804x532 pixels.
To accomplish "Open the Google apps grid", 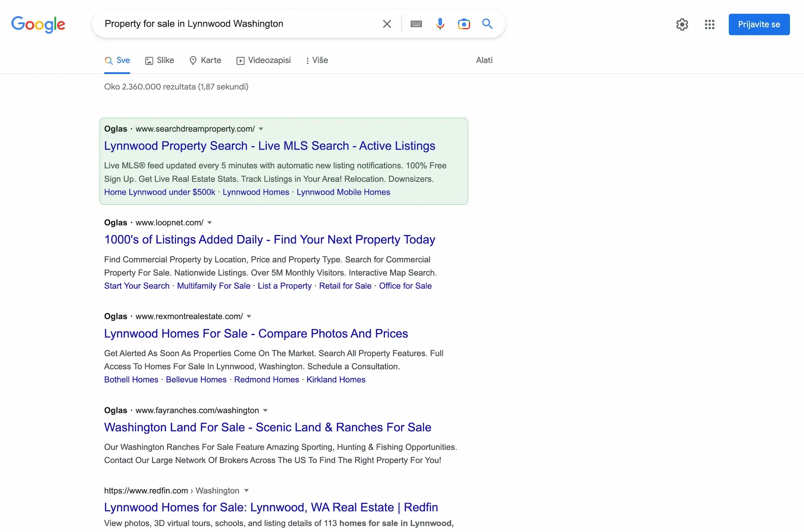I will click(710, 24).
